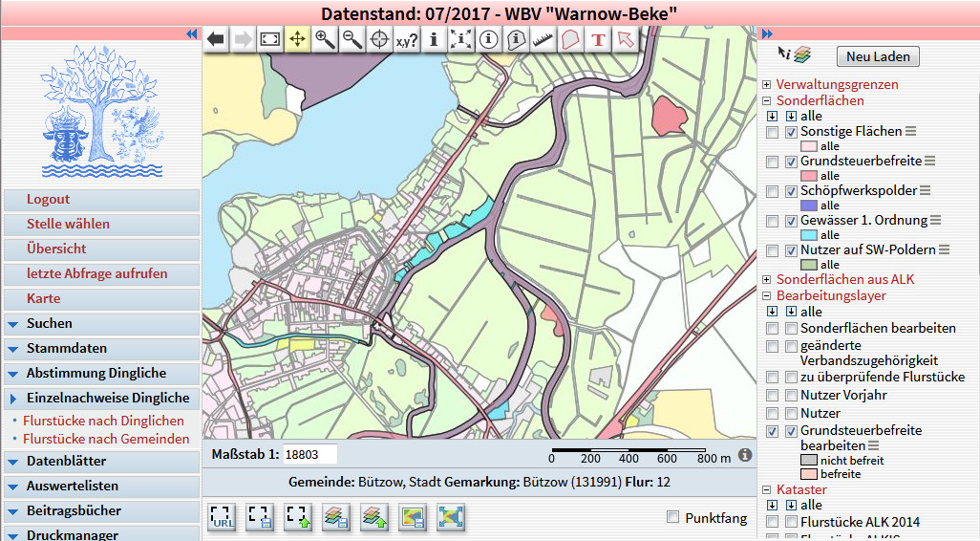Enable the Punktfang checkbox
This screenshot has width=980, height=541.
coord(675,517)
